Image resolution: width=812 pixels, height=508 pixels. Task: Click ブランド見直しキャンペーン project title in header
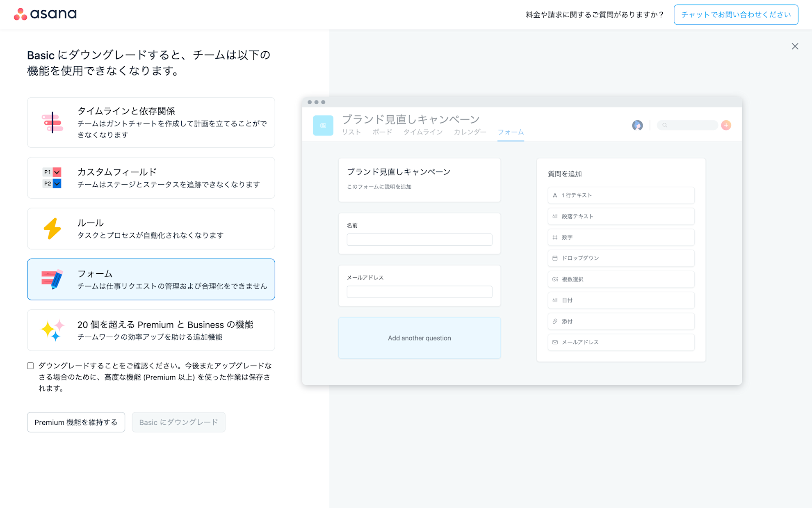point(411,119)
